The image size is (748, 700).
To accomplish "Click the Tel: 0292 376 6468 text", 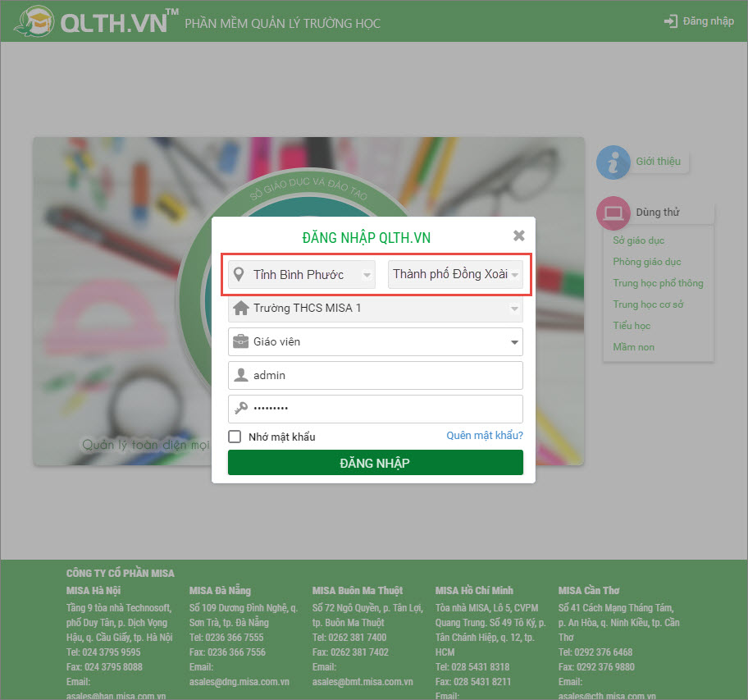I will tap(595, 652).
